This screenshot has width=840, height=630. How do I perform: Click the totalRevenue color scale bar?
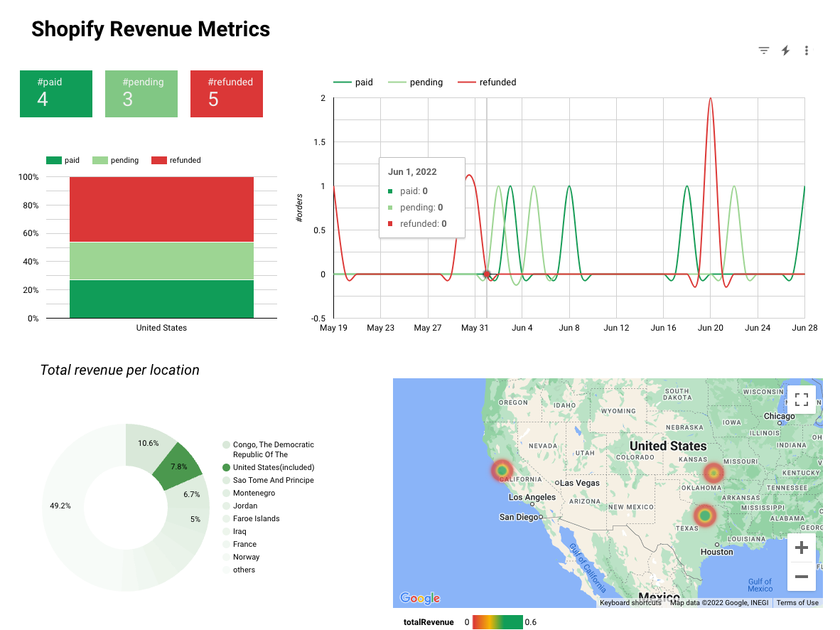[x=497, y=622]
